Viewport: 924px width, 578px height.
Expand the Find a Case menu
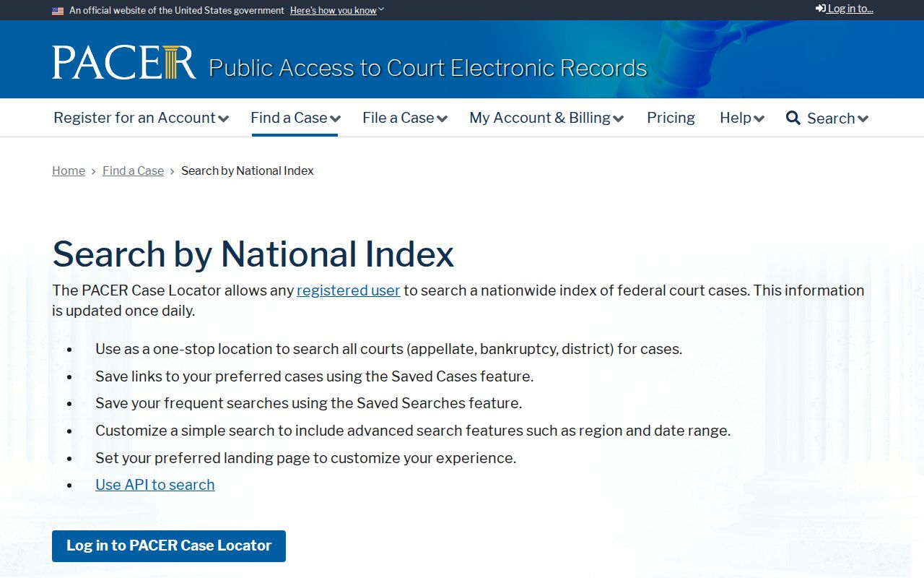295,118
